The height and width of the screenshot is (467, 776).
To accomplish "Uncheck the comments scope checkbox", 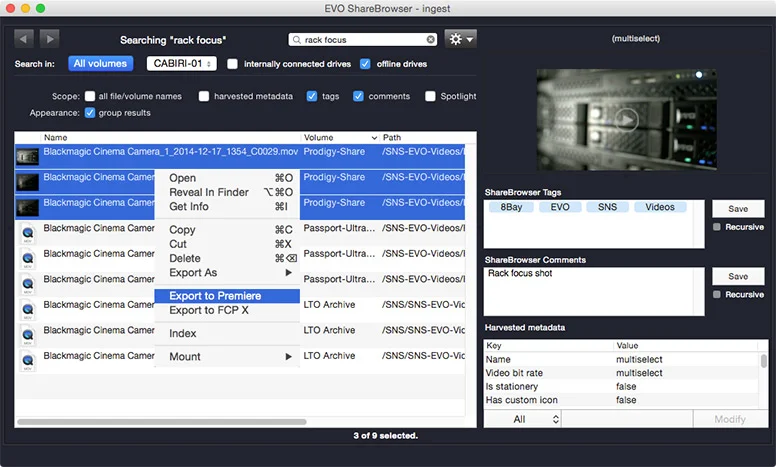I will 358,96.
